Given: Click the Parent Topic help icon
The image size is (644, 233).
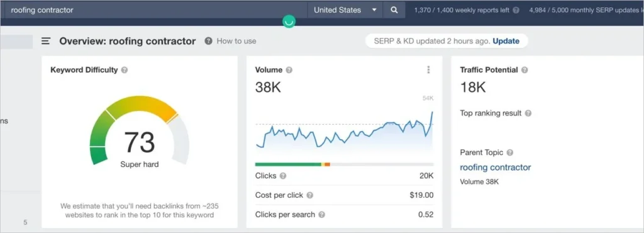Looking at the screenshot, I should (509, 152).
